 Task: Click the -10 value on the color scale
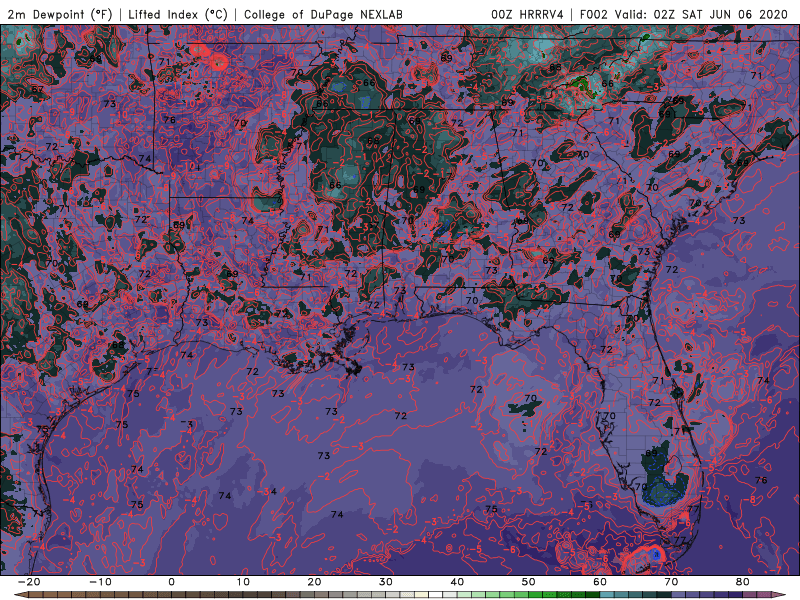tap(100, 582)
